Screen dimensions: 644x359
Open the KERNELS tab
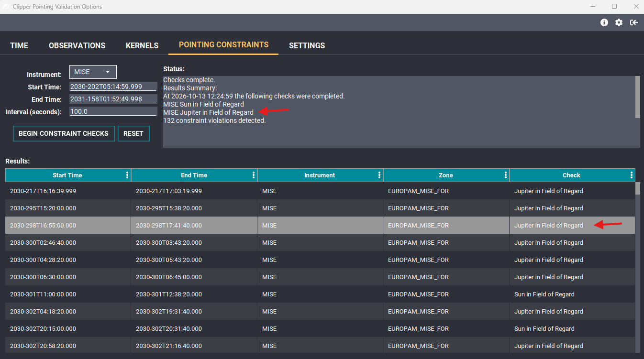[x=142, y=45]
